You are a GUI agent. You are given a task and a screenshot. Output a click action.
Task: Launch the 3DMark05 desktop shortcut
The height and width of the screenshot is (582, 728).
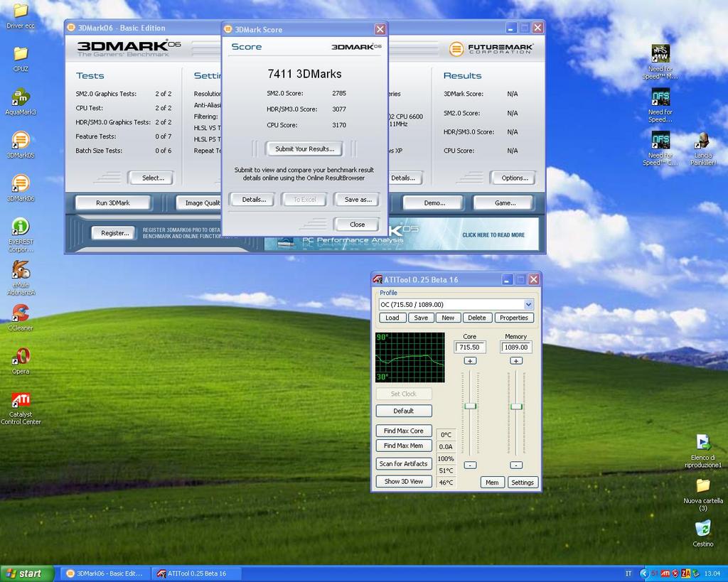click(21, 145)
